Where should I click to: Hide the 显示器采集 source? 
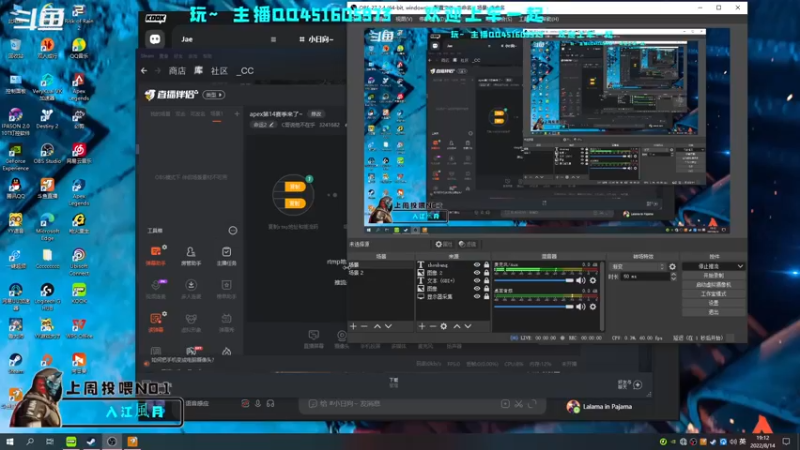477,296
